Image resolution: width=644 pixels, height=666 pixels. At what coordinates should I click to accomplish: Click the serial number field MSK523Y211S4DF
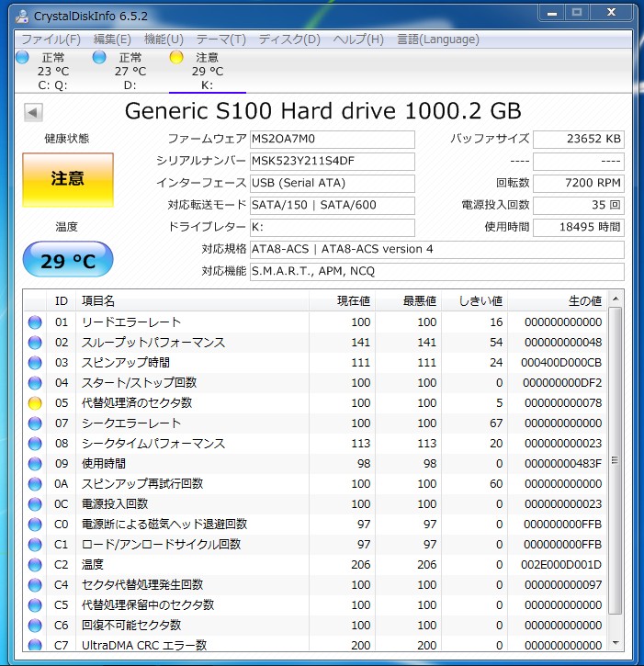click(x=333, y=162)
